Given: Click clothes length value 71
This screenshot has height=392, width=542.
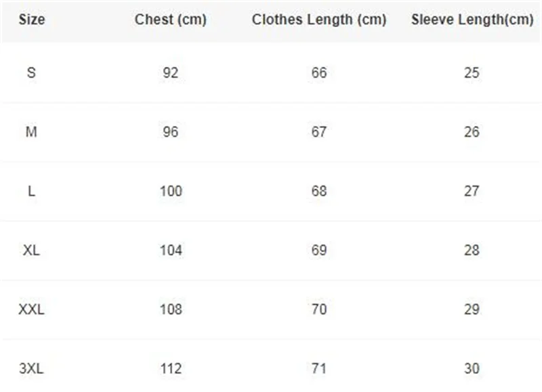Looking at the screenshot, I should click(x=318, y=369).
